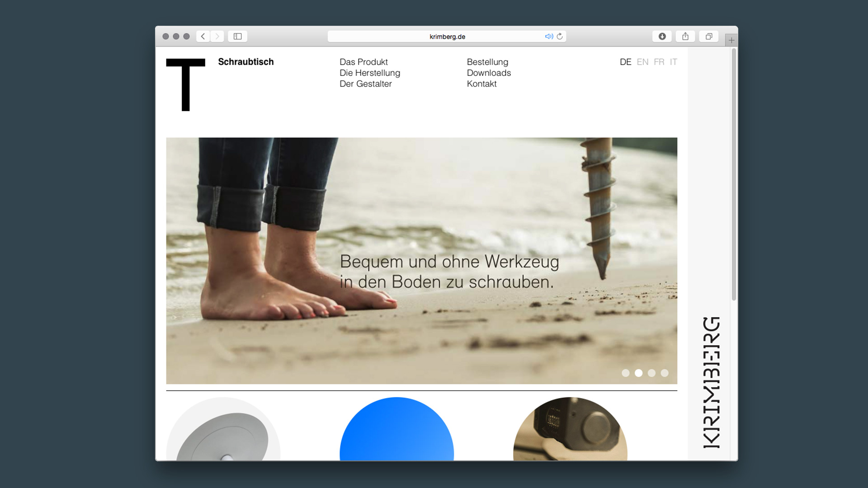Switch language to FR

(659, 62)
